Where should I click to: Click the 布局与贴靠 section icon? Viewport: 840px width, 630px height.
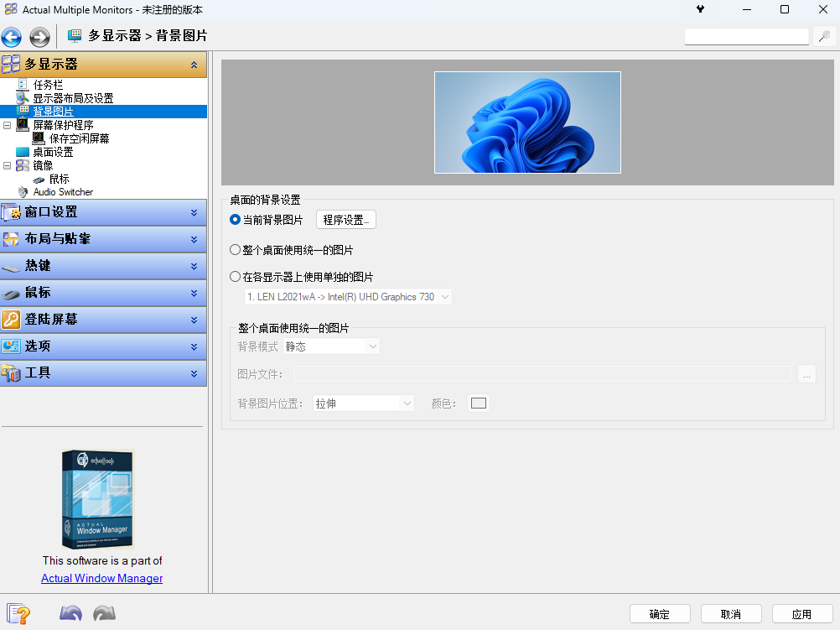(x=11, y=239)
